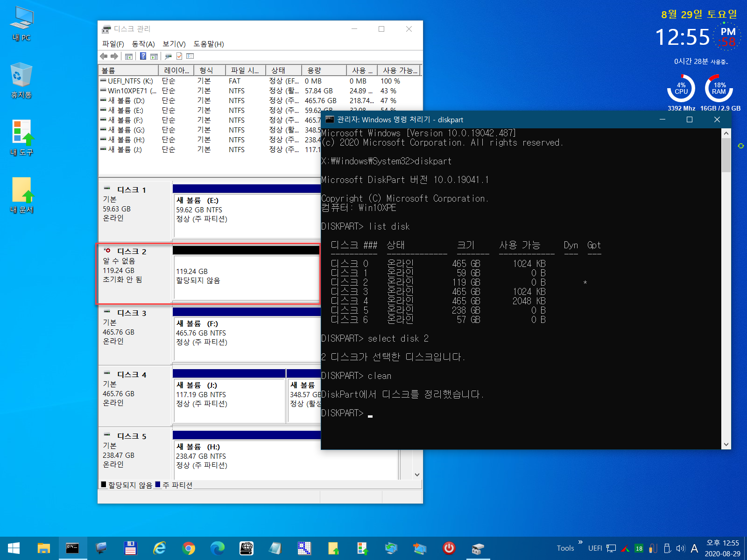Click the 디스크 5 label panel
Viewport: 747px width, 560px height.
point(135,455)
